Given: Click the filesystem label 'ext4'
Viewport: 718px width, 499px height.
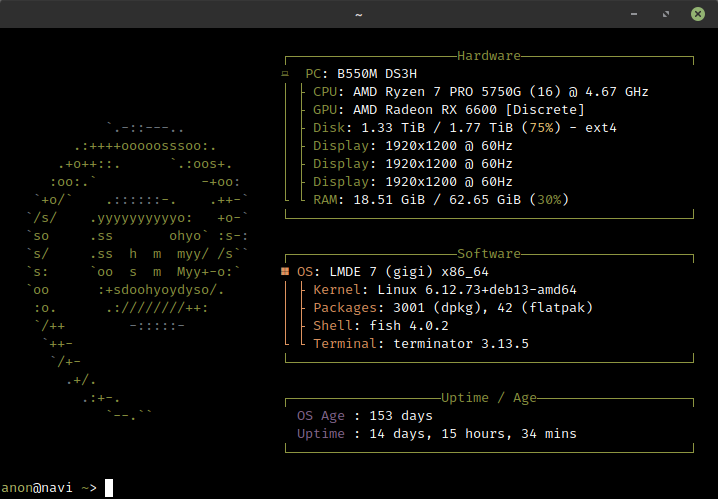Looking at the screenshot, I should 601,128.
